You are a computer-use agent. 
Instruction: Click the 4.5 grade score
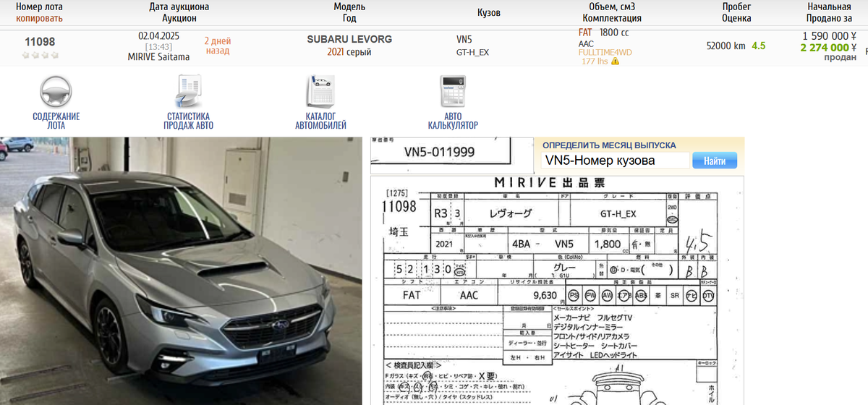tap(759, 46)
